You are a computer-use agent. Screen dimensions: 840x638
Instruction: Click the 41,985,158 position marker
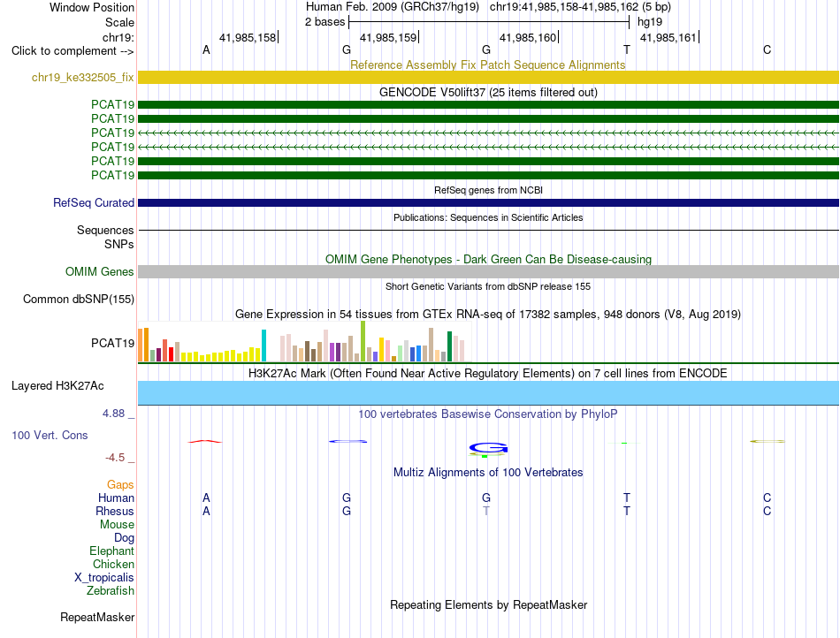point(248,37)
